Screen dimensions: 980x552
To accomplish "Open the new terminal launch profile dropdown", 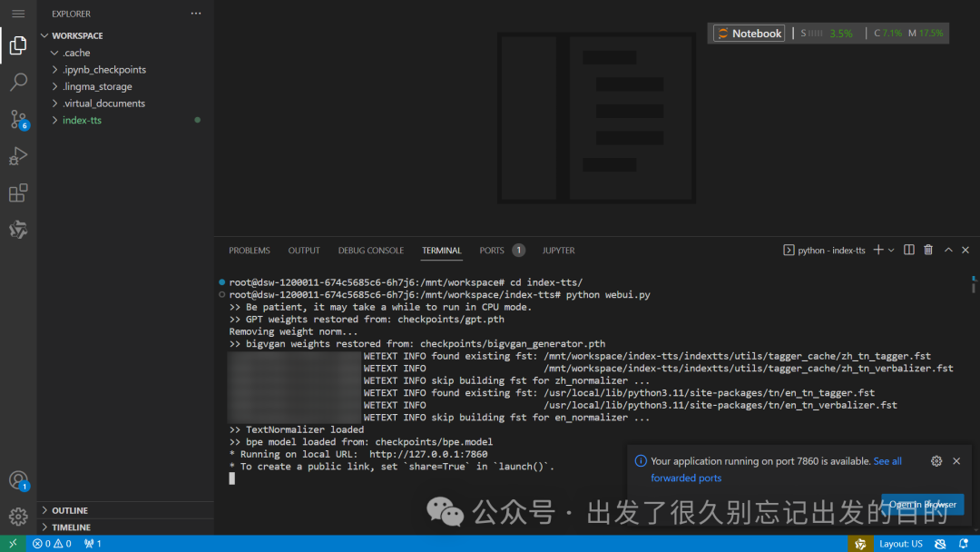I will [x=891, y=250].
